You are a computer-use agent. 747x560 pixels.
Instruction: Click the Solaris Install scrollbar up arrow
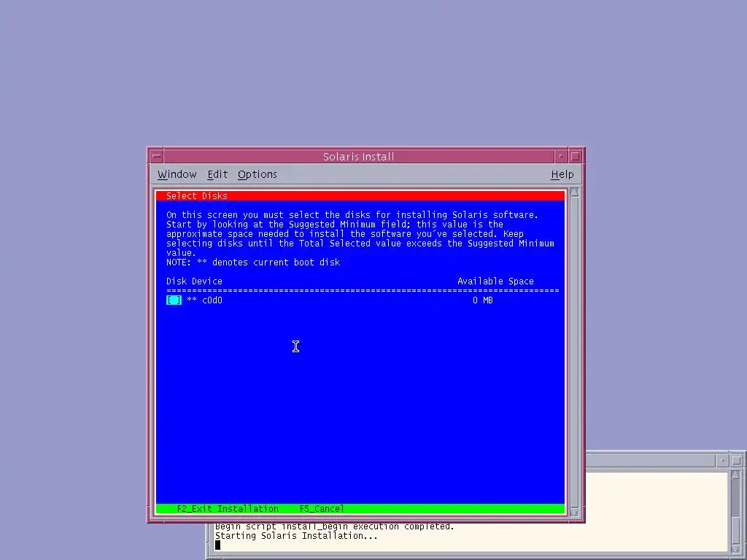click(x=574, y=192)
